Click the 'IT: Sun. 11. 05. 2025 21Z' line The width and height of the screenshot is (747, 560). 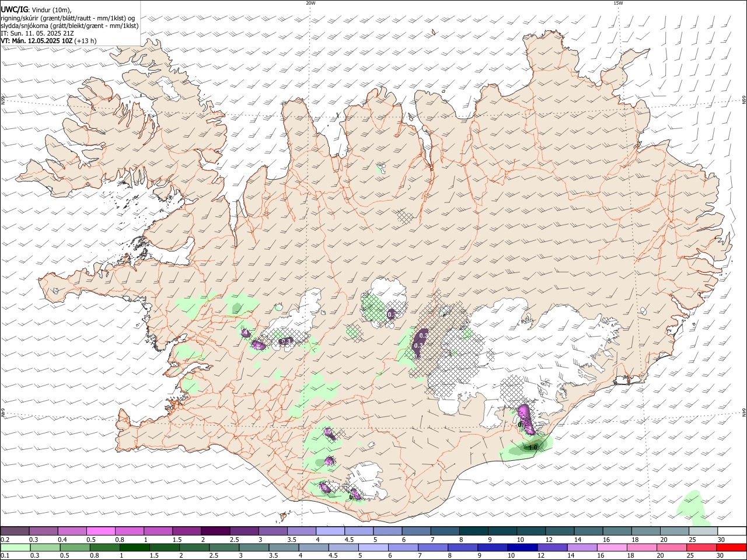coord(37,33)
